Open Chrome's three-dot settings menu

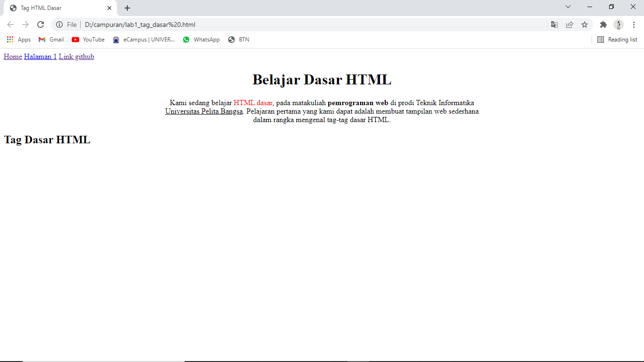[634, 25]
